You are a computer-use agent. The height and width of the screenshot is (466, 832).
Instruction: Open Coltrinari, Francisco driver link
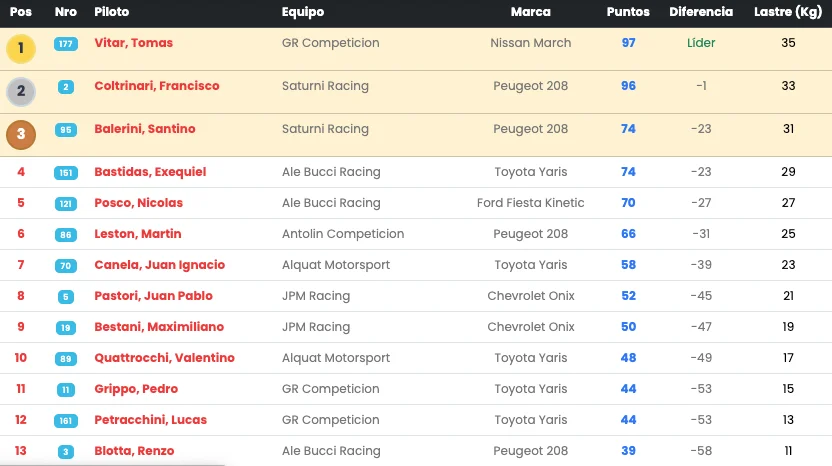pos(156,87)
